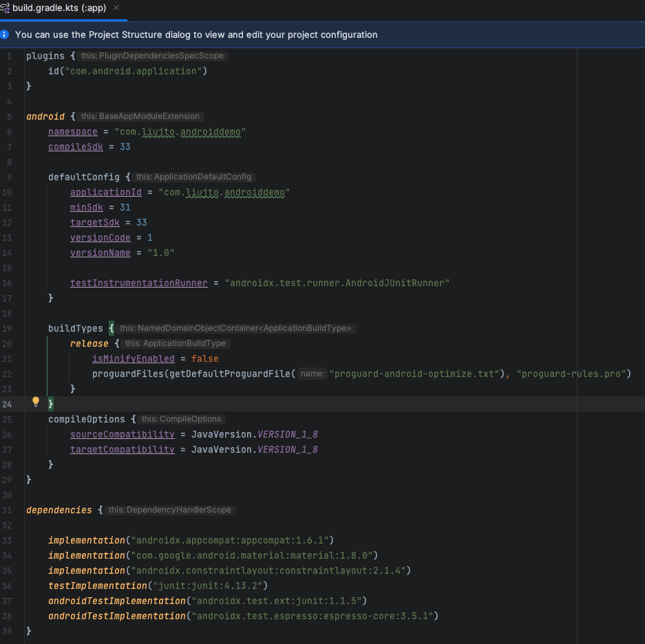Click the "android" block name on line 5
Screen dimensions: 645x644
45,116
